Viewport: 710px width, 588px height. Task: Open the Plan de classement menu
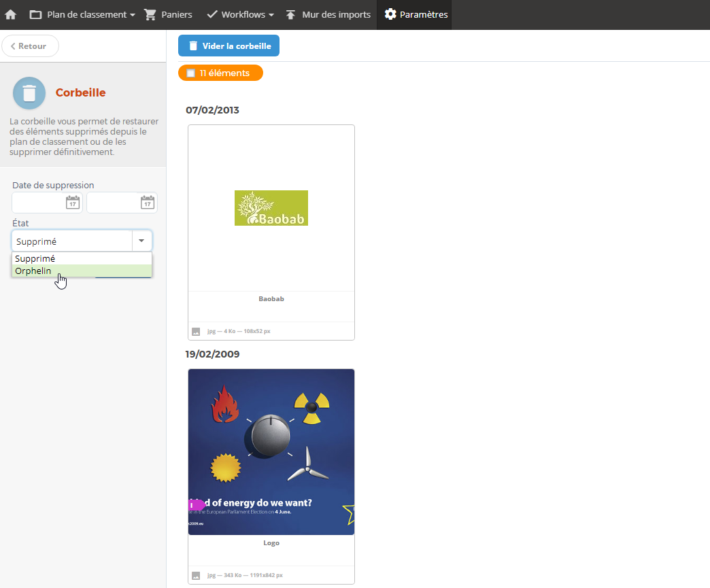coord(82,14)
